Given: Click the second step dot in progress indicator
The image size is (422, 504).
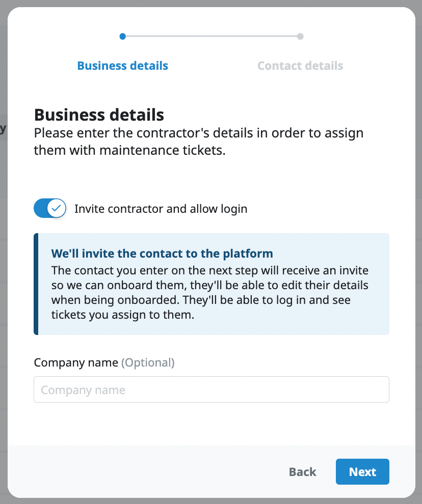Looking at the screenshot, I should coord(300,36).
